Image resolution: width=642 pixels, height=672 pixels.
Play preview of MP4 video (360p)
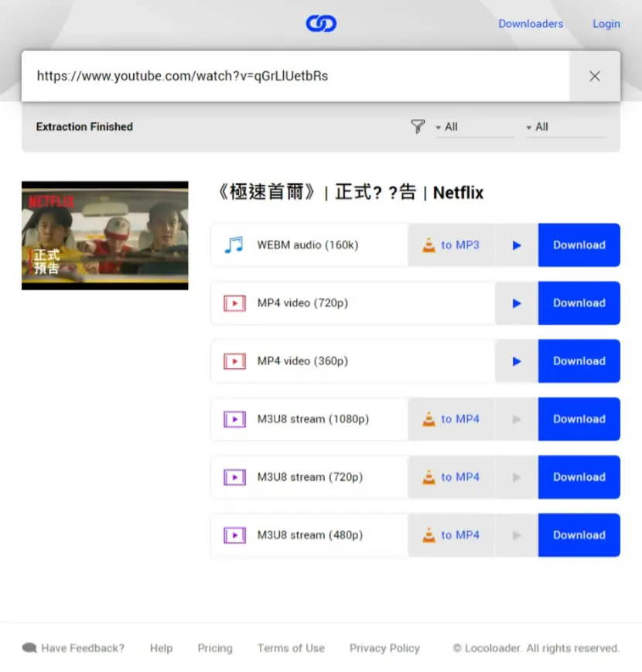[517, 361]
